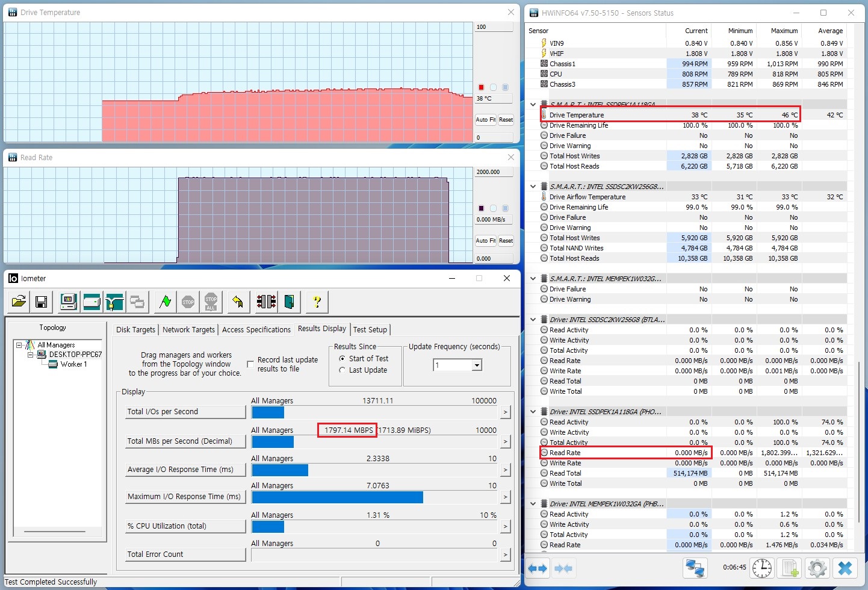Collapse HWiNFO columns with inward arrows icon
Screen dimensions: 868x590
[563, 568]
